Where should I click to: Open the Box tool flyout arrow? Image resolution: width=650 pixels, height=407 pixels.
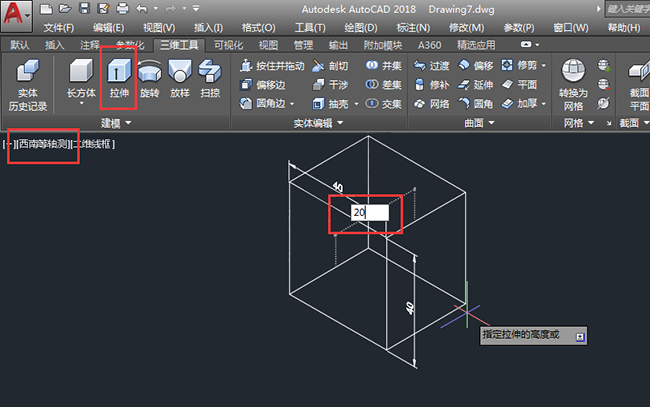pyautogui.click(x=81, y=103)
